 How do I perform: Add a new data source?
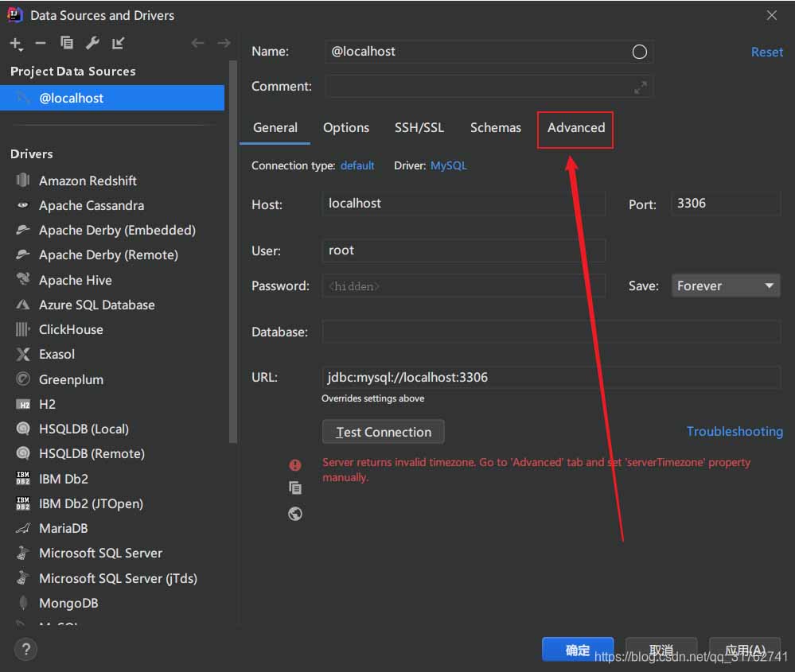(x=16, y=44)
